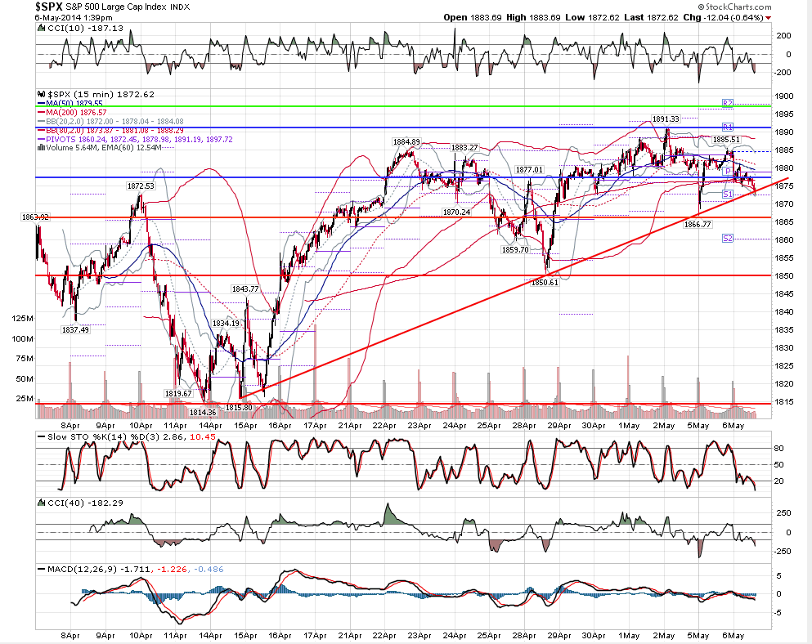Click the "6-May-2014 1:39pm" timestamp
Screen dimensions: 812x644
click(x=74, y=18)
